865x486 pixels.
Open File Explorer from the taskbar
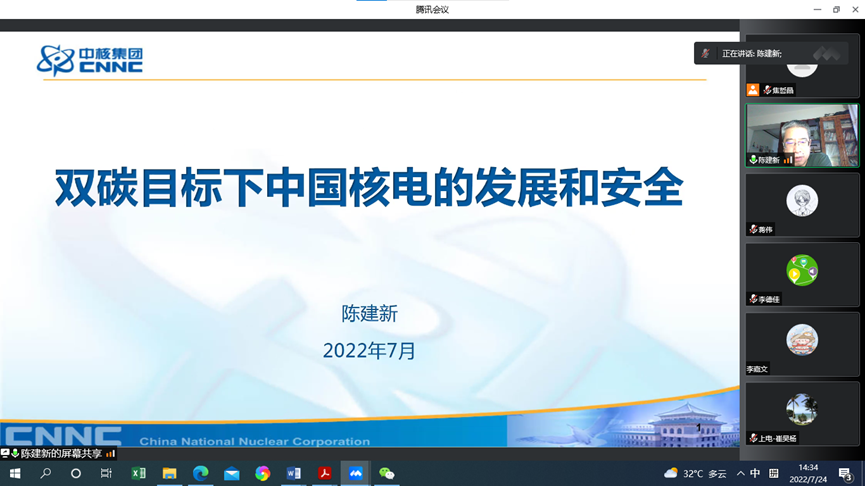point(170,473)
